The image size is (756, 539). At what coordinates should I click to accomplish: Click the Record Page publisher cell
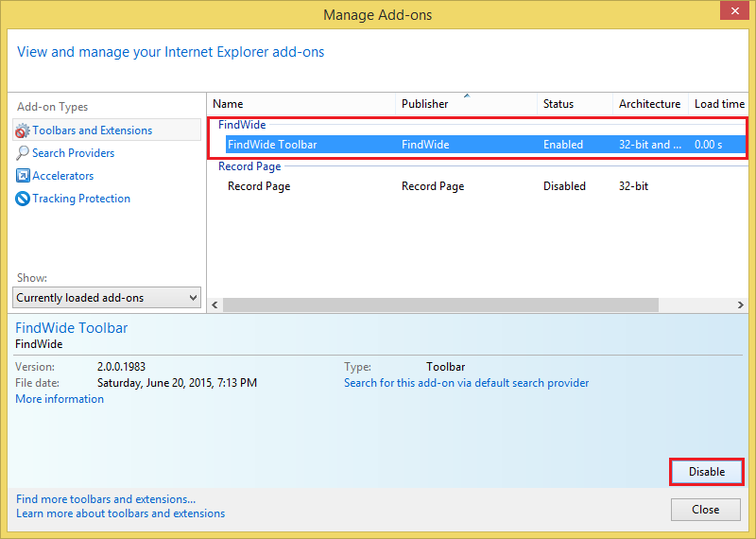433,186
